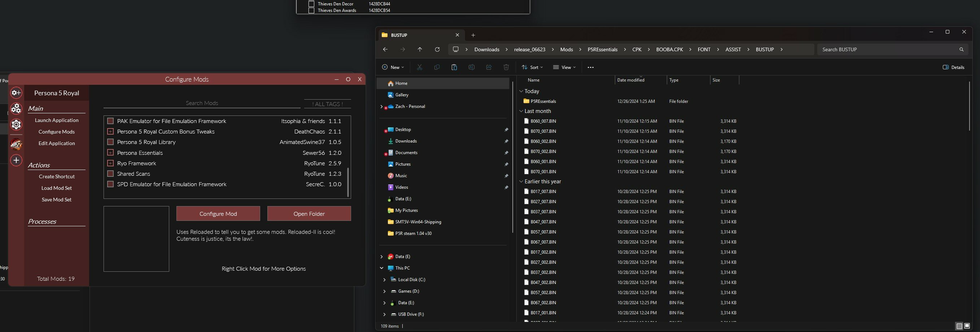The height and width of the screenshot is (332, 980).
Task: Click the Open Folder button
Action: (x=309, y=214)
